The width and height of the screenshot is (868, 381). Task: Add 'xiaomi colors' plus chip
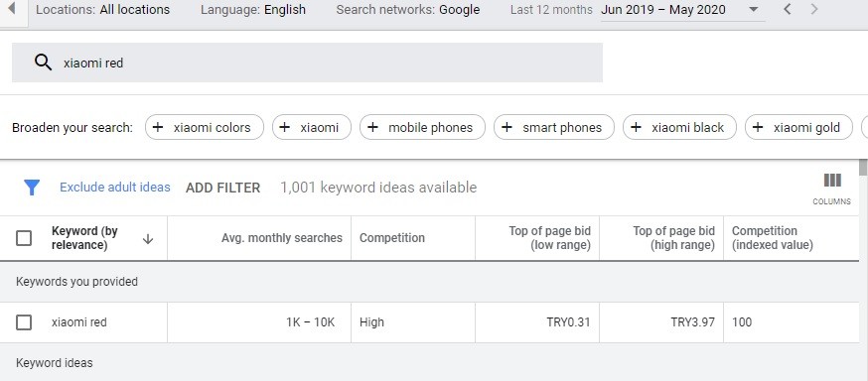click(205, 128)
